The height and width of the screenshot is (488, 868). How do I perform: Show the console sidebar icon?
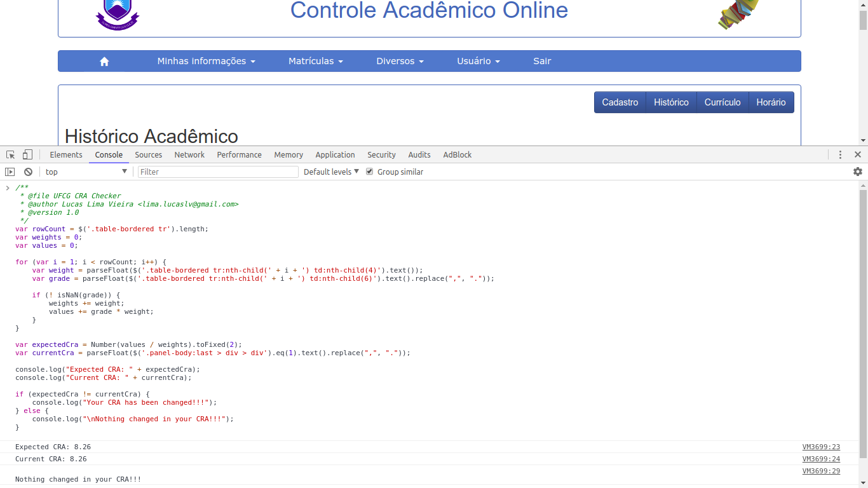point(10,172)
